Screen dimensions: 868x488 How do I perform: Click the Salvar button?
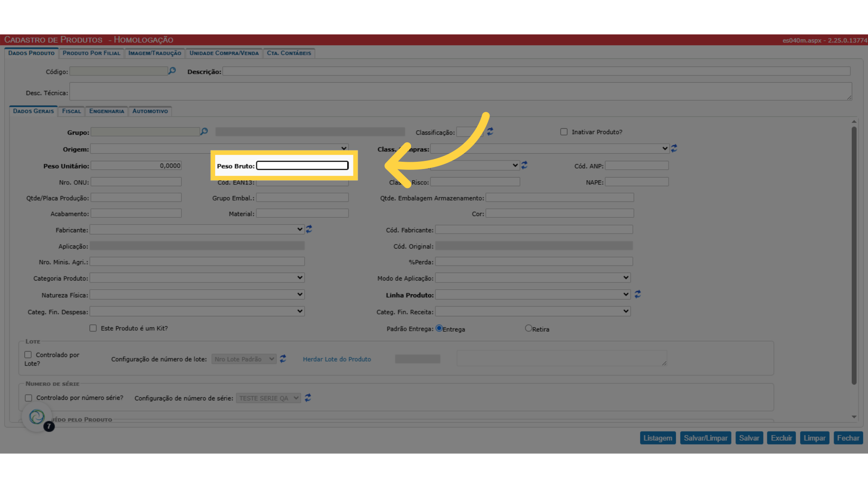tap(749, 438)
